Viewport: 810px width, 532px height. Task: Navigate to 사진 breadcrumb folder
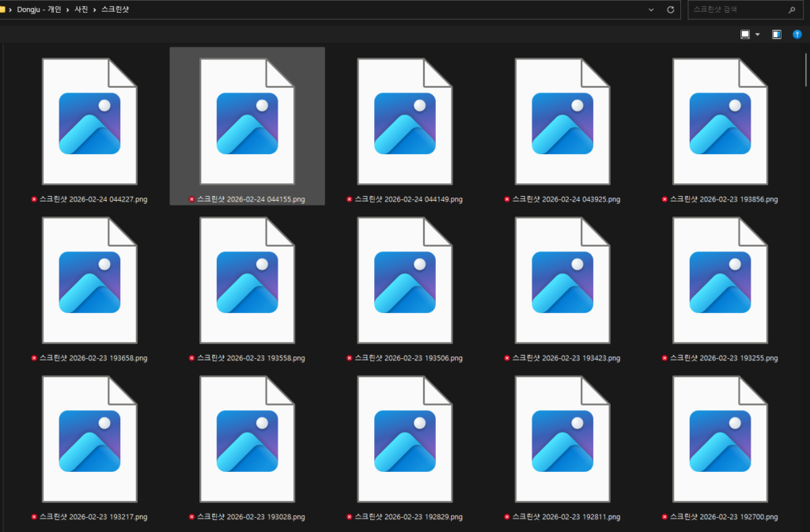[x=81, y=9]
